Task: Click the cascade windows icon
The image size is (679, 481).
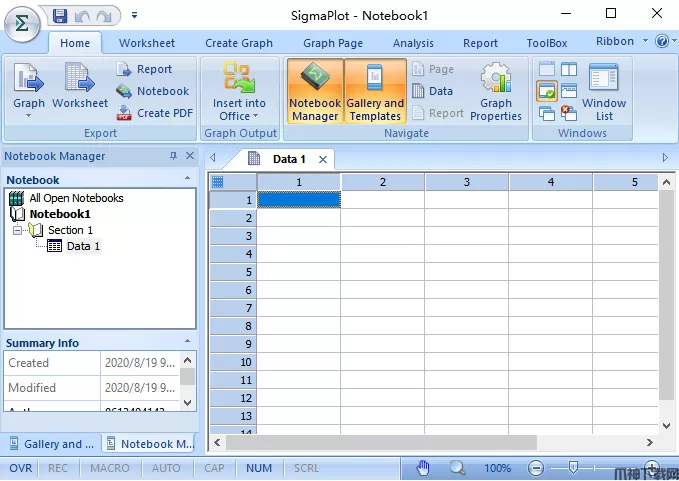Action: (546, 113)
